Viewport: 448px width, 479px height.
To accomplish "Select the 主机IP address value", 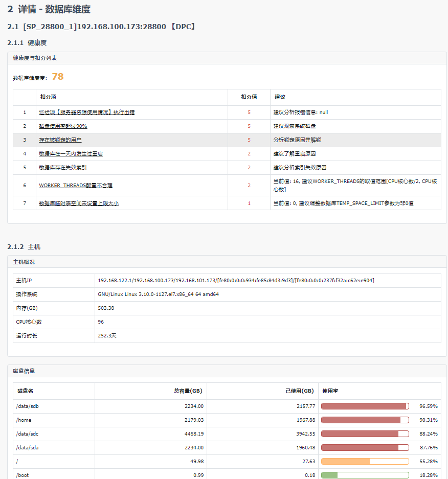I will click(236, 281).
